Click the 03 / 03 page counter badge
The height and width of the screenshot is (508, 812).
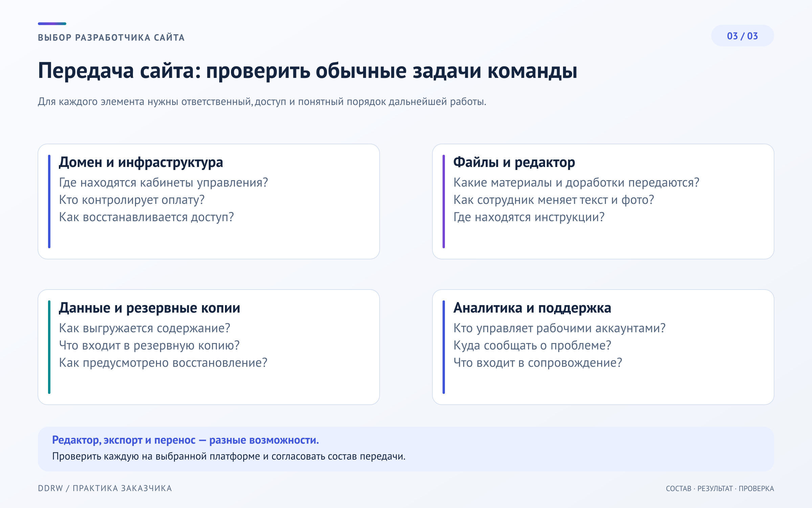742,36
